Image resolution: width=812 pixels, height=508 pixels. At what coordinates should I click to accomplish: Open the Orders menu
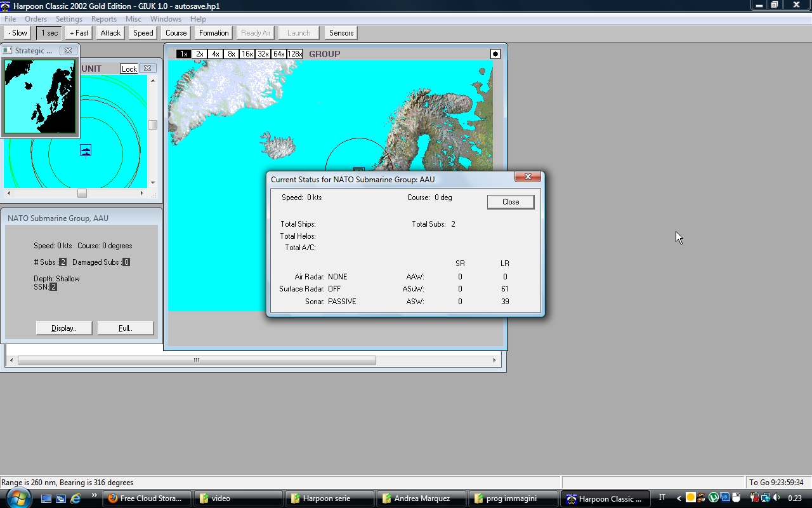36,19
